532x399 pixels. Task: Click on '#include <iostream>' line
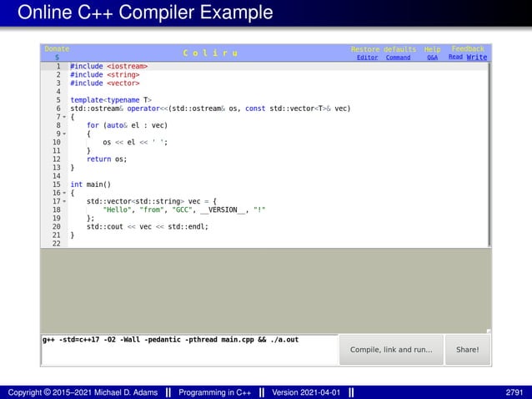coord(109,66)
